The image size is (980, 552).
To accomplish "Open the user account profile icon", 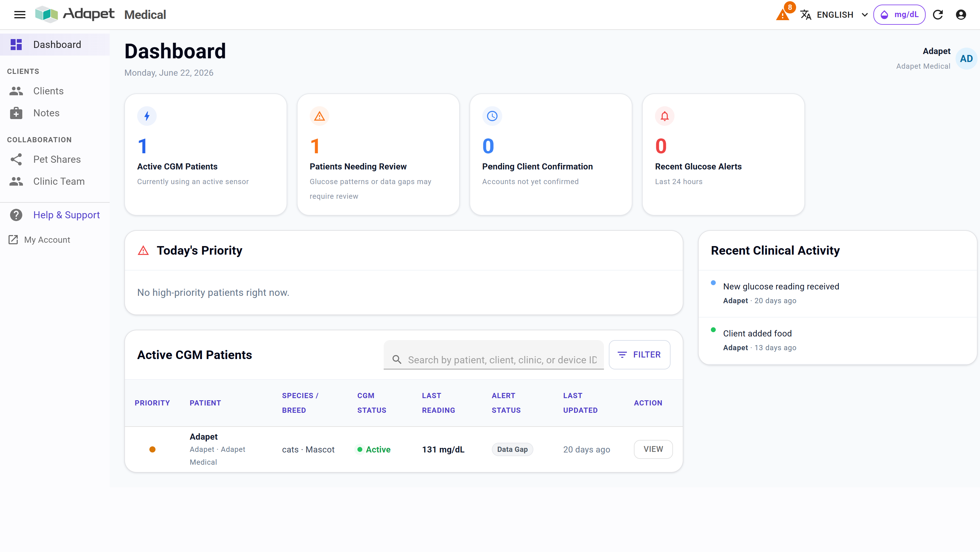I will 960,14.
